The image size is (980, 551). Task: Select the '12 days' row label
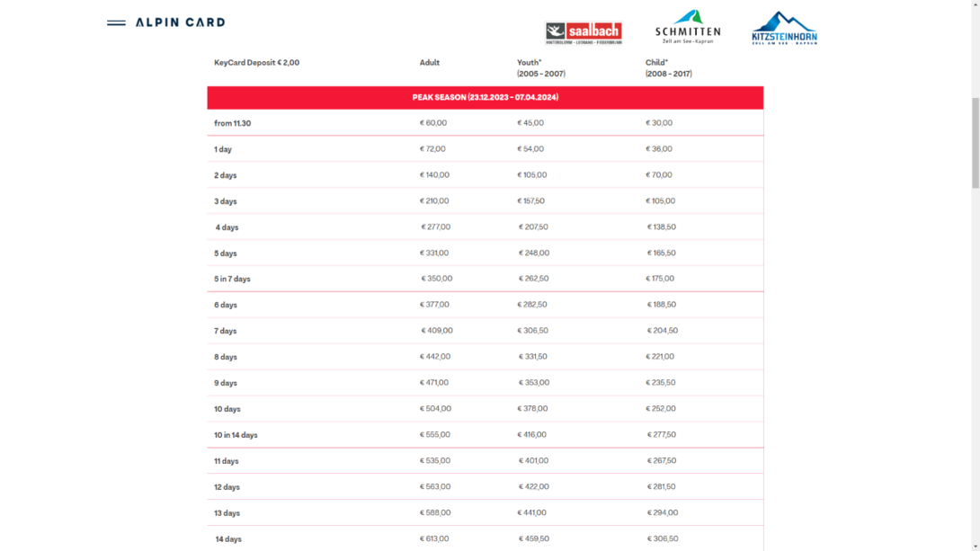coord(227,487)
